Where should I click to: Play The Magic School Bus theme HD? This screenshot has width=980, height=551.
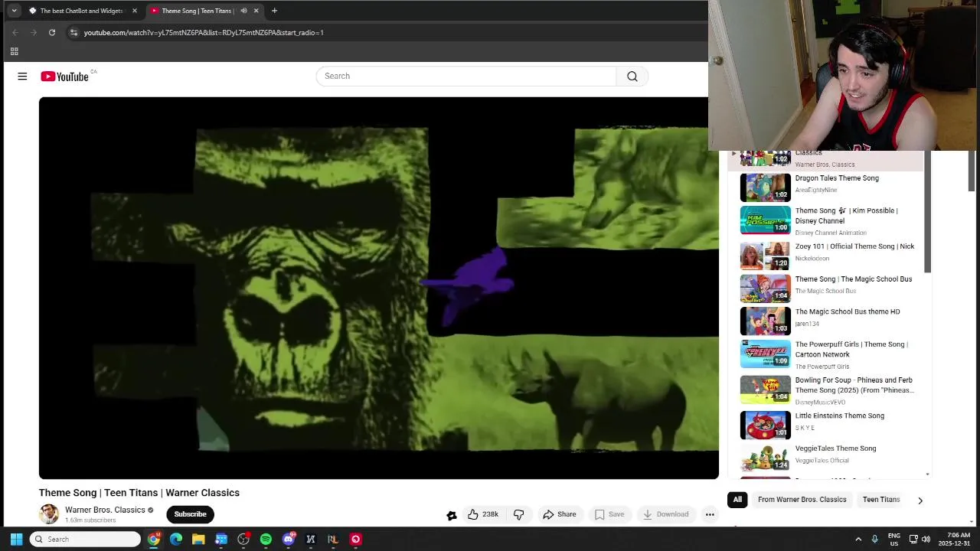coord(848,311)
